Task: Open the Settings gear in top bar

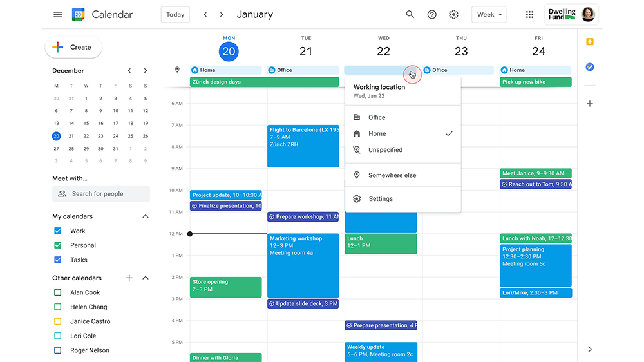Action: (x=454, y=14)
